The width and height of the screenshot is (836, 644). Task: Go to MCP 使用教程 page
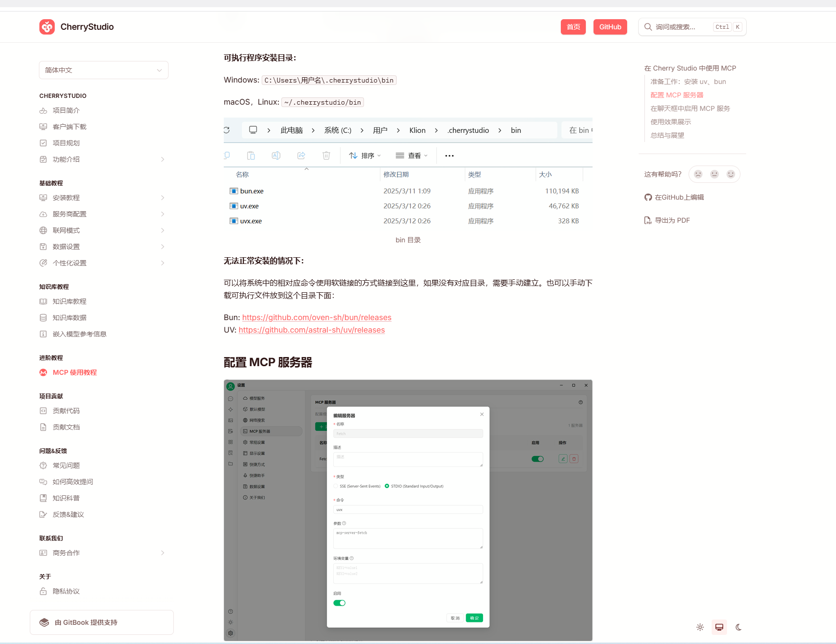(75, 372)
